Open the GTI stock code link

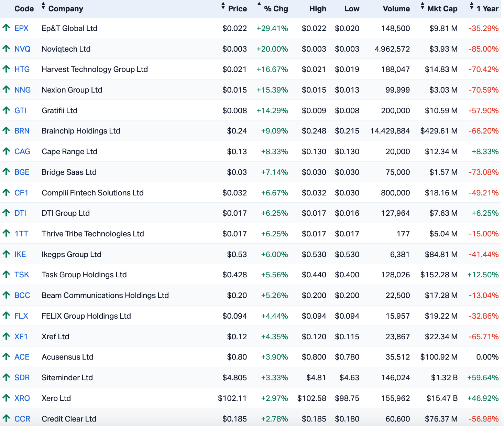(x=20, y=110)
